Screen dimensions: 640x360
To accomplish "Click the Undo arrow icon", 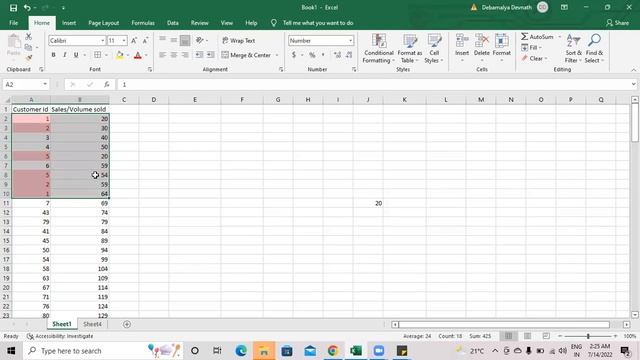I will (27, 7).
